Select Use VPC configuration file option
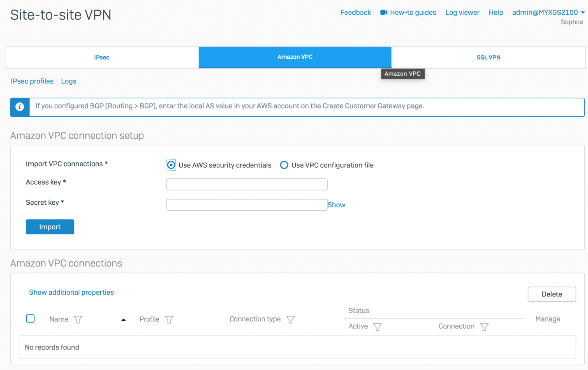The height and width of the screenshot is (370, 588). tap(284, 165)
